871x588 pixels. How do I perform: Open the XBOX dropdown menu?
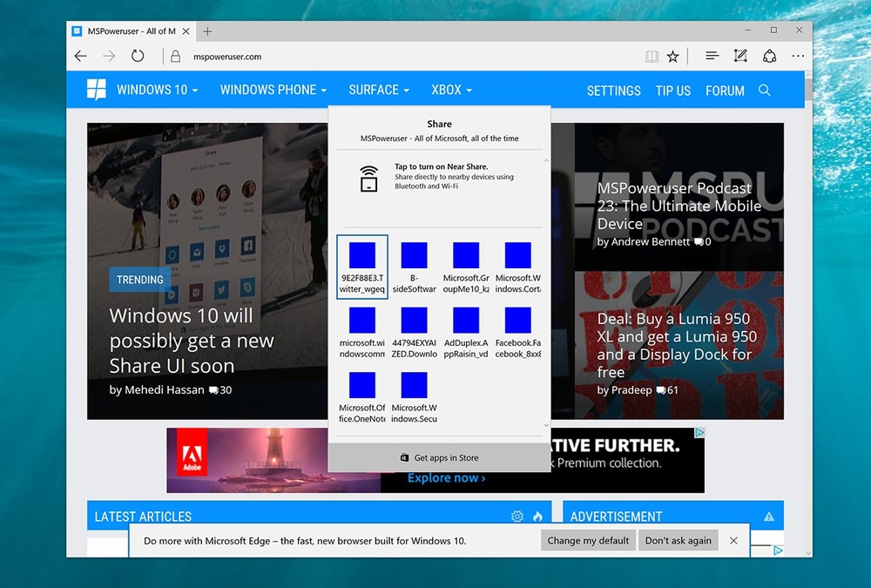click(x=451, y=90)
